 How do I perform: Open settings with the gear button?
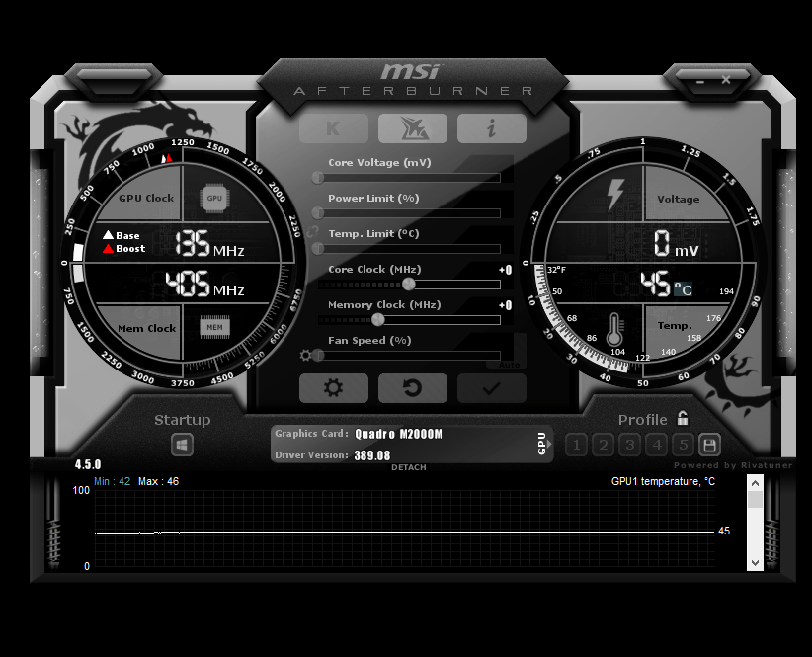(334, 388)
